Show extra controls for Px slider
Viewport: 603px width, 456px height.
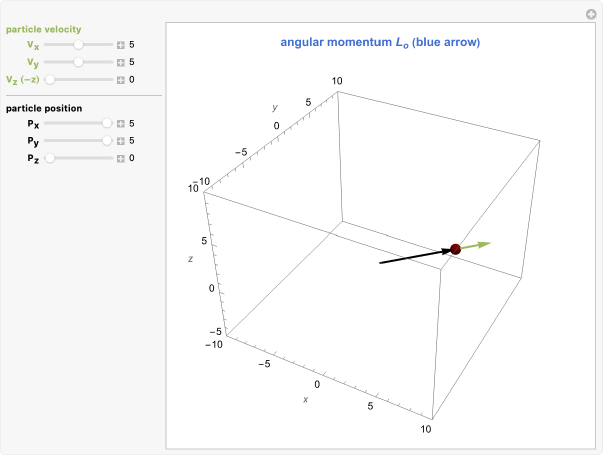coord(121,124)
